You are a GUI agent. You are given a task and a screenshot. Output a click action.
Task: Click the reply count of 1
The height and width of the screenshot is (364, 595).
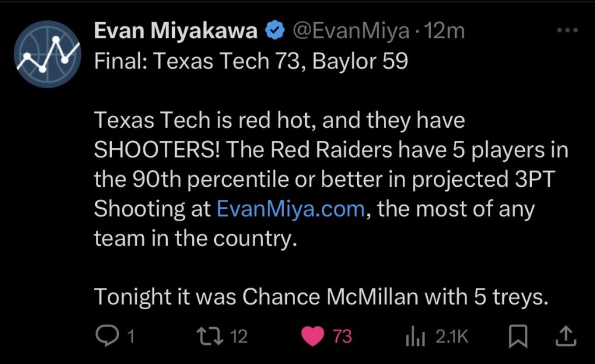130,337
